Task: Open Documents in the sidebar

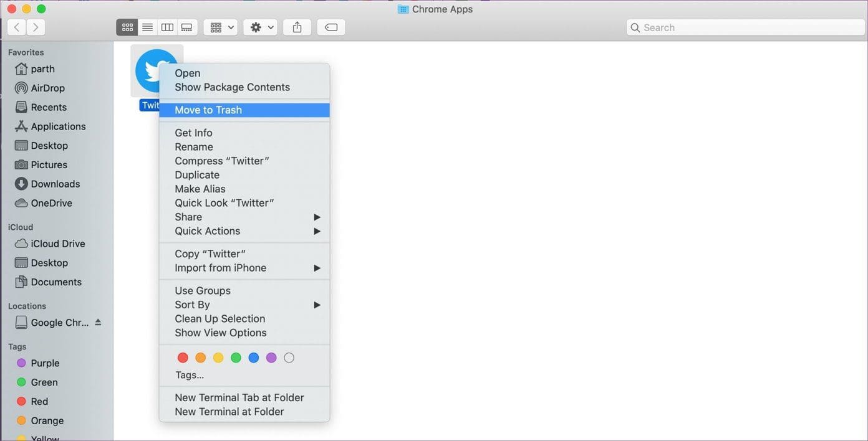Action: (56, 282)
